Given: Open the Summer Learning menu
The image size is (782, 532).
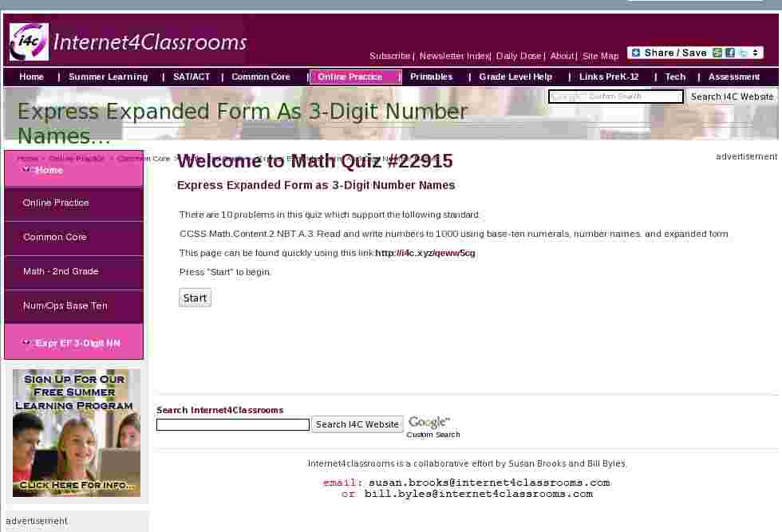Looking at the screenshot, I should pyautogui.click(x=109, y=77).
